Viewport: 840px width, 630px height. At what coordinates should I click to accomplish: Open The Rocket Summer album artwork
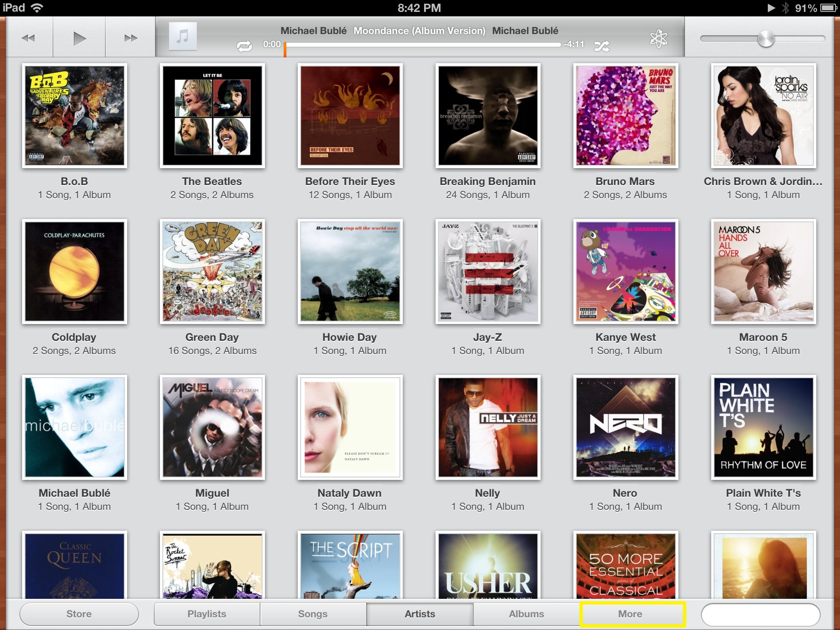(x=212, y=565)
